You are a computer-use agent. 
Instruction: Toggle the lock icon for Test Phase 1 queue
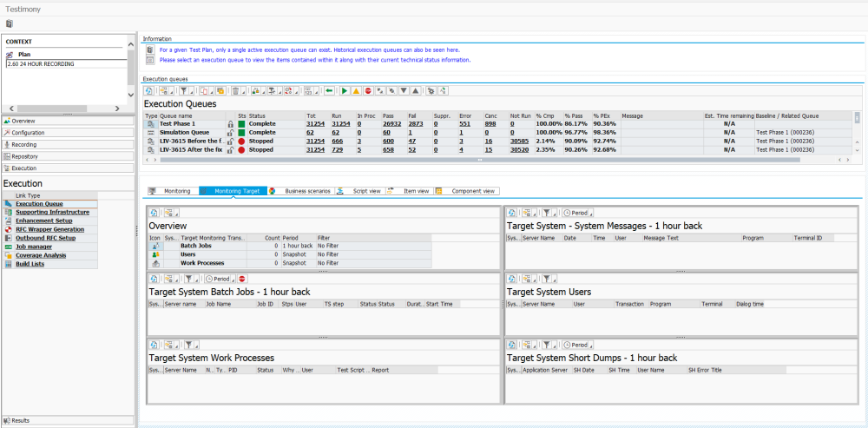(x=230, y=124)
